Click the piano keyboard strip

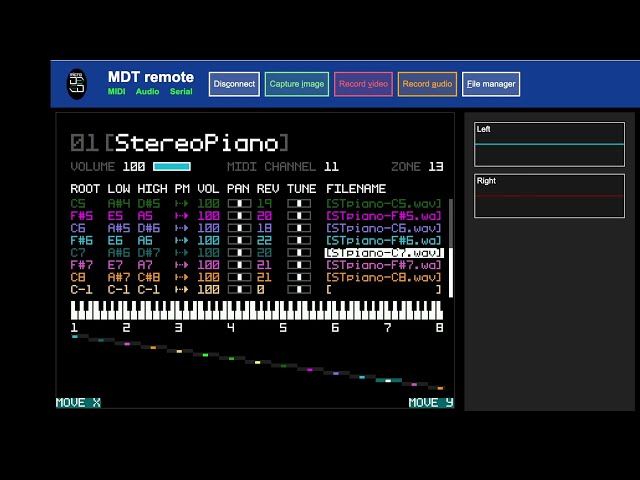tap(257, 310)
